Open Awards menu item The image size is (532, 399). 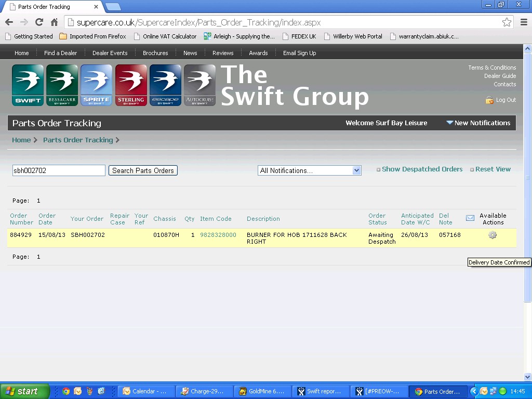pos(258,53)
